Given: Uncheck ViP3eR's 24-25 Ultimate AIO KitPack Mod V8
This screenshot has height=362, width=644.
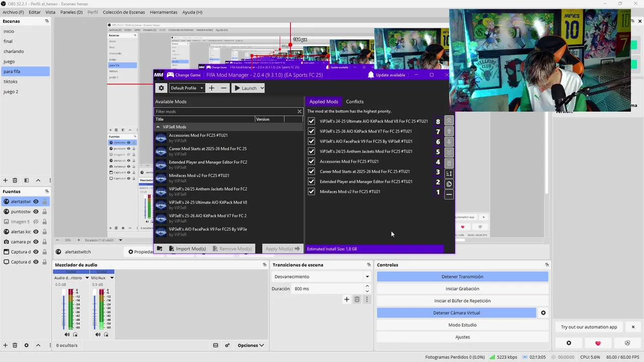Looking at the screenshot, I should tap(311, 121).
